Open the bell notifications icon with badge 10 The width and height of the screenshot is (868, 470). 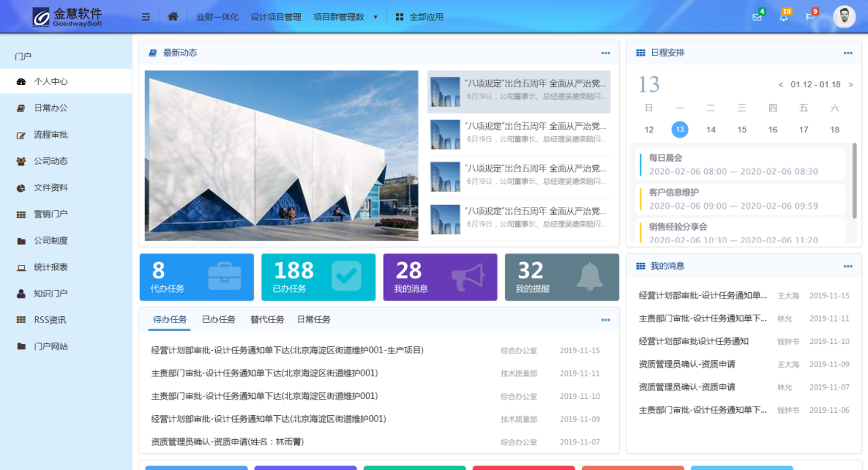tap(783, 17)
